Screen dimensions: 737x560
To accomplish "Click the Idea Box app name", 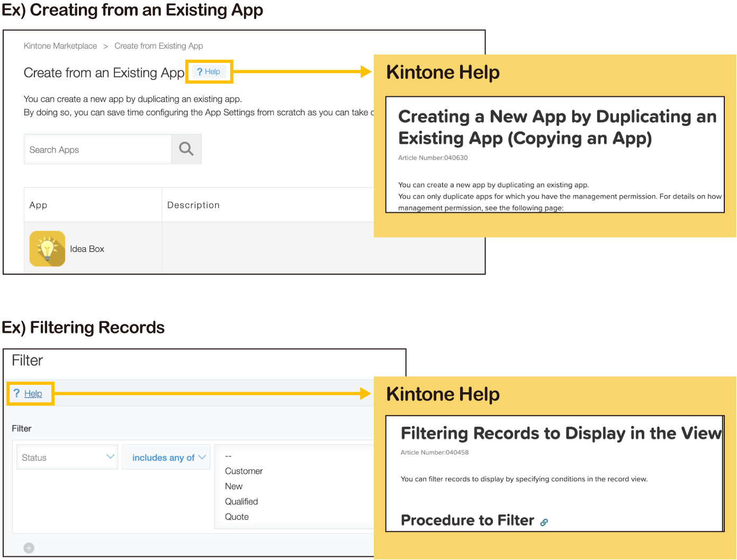I will click(87, 249).
